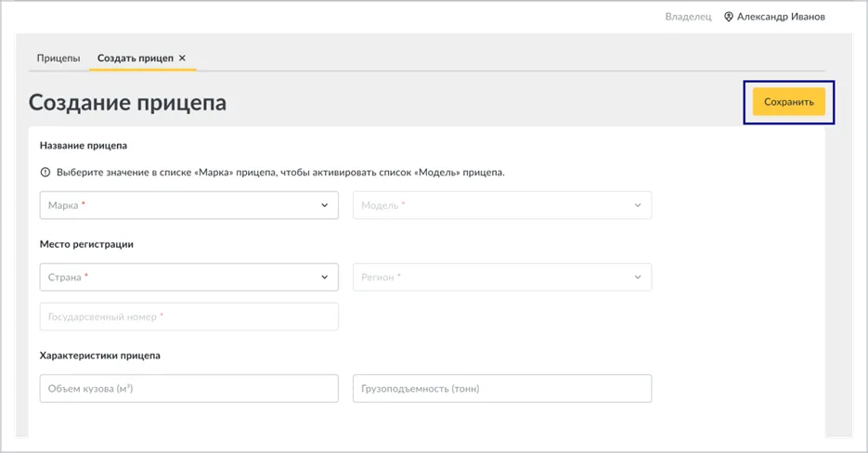Click the user profile icon near Александр Иванов

[729, 17]
